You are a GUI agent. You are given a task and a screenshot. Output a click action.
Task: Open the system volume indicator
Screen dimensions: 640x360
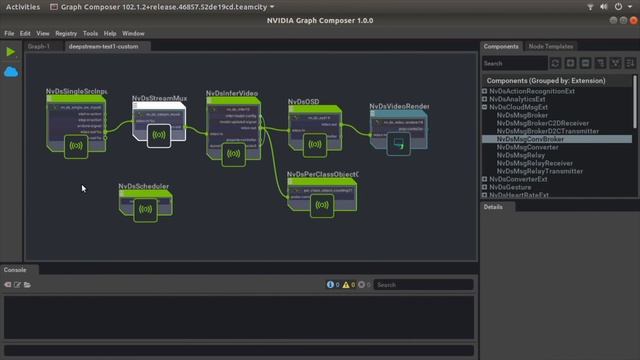tap(604, 7)
